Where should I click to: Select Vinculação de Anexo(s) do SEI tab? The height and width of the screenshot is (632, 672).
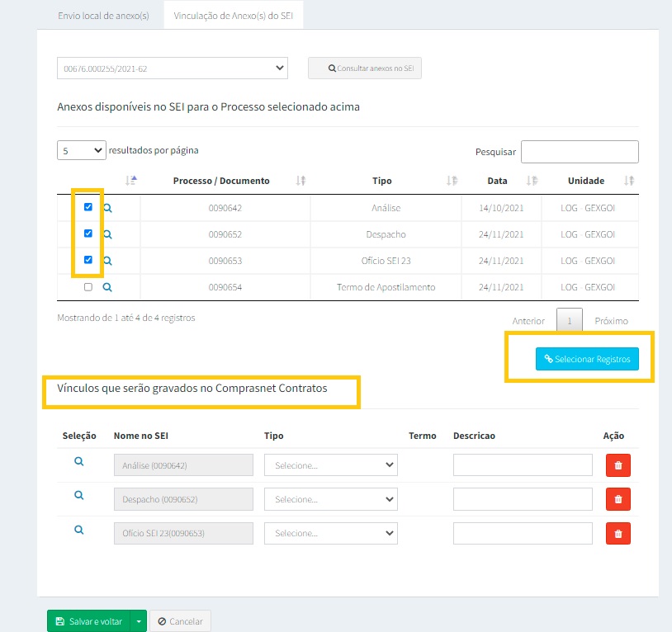233,16
